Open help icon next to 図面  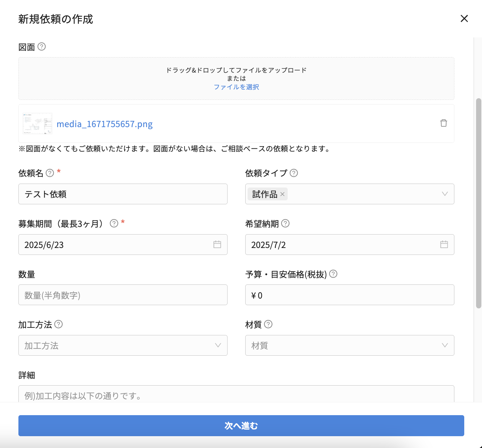[x=41, y=47]
